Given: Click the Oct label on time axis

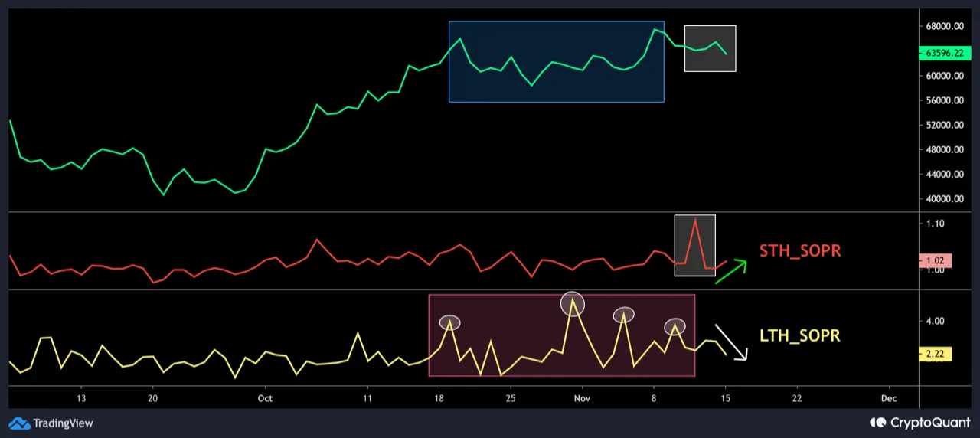Looking at the screenshot, I should point(265,398).
